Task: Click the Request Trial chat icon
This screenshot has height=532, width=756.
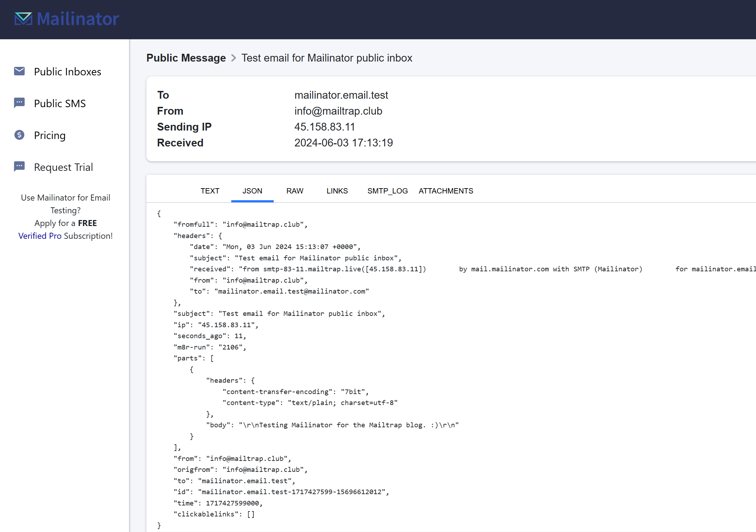Action: coord(19,167)
